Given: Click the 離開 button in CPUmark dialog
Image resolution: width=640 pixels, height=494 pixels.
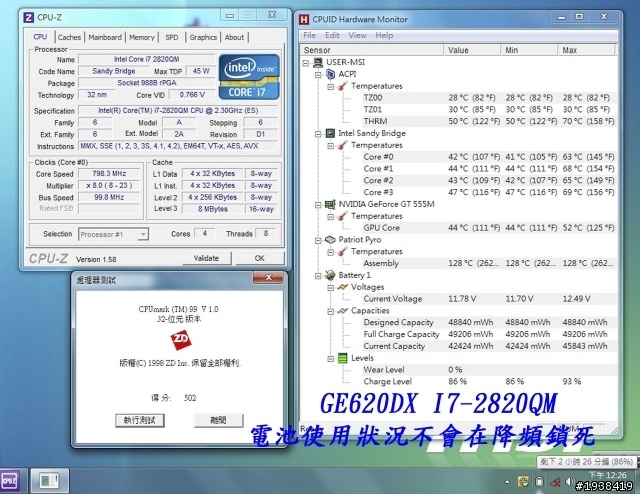Looking at the screenshot, I should 218,420.
